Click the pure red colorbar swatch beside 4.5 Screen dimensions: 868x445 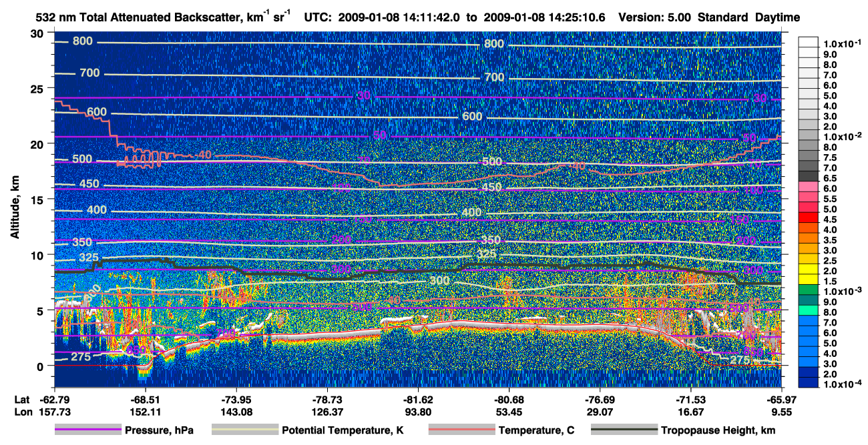click(808, 217)
